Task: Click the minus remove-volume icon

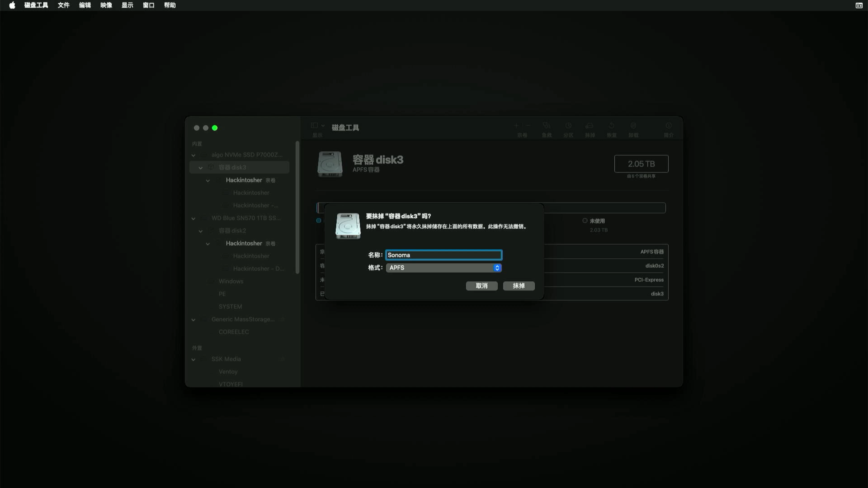Action: (x=528, y=125)
